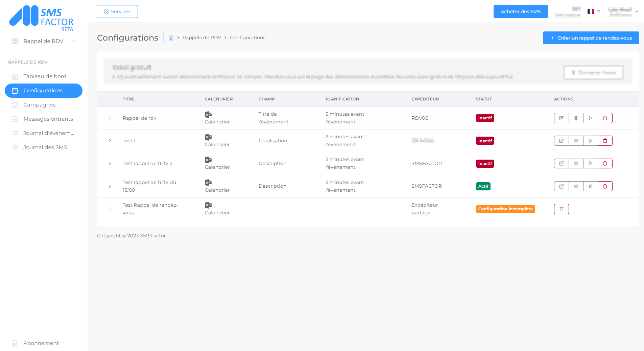Click the Acheter des SMS button
The height and width of the screenshot is (351, 644).
point(520,11)
